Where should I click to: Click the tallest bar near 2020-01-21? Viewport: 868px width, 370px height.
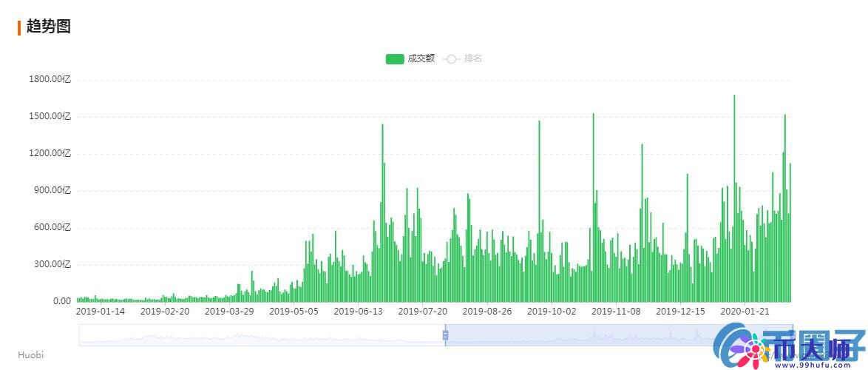click(x=735, y=198)
